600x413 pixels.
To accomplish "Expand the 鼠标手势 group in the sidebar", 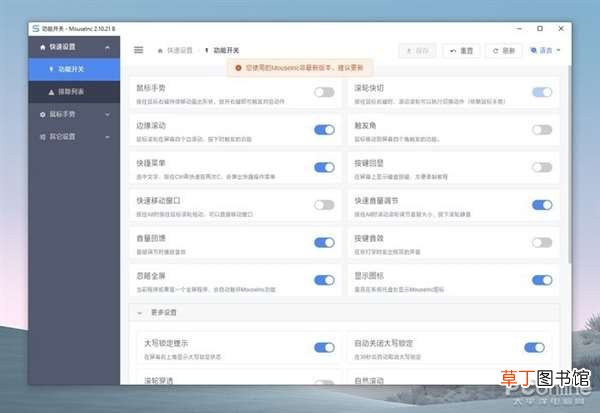I will coord(74,114).
